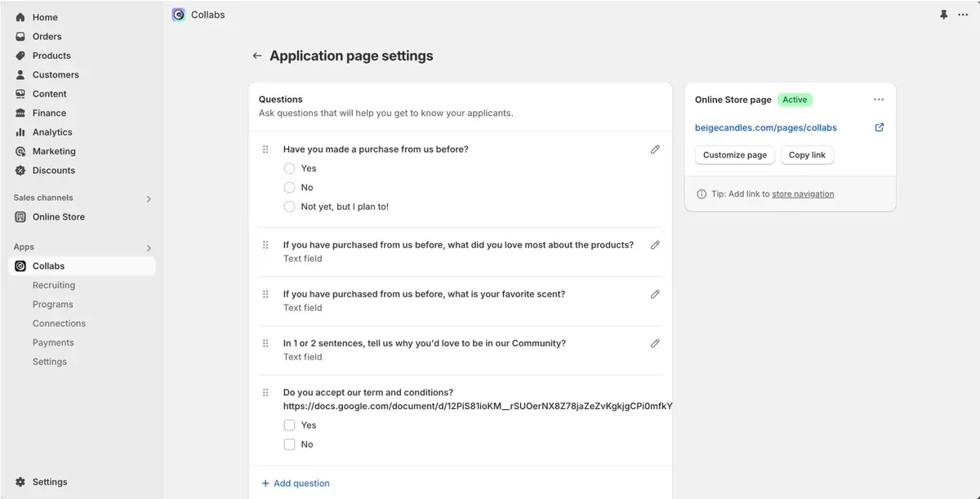
Task: Click the Google Docs terms URL text
Action: pos(478,406)
